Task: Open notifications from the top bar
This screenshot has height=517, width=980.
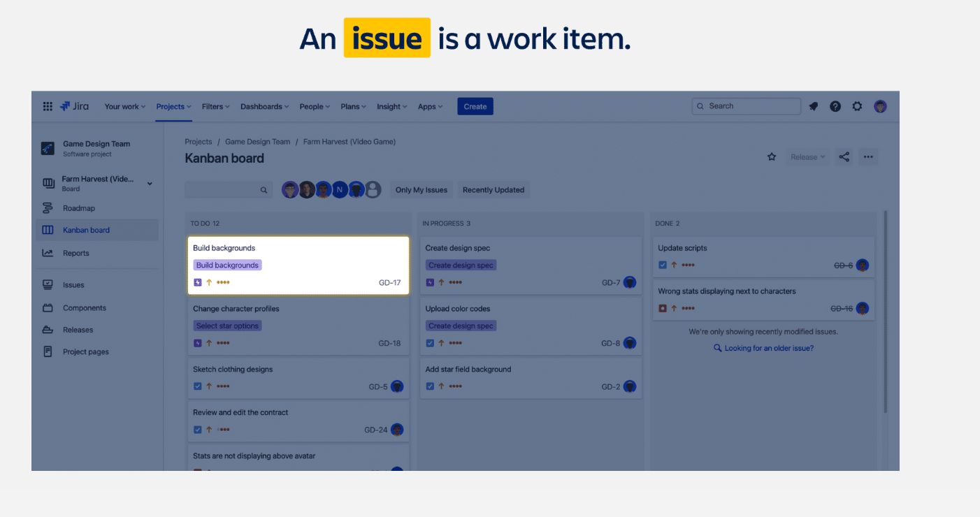Action: 812,105
